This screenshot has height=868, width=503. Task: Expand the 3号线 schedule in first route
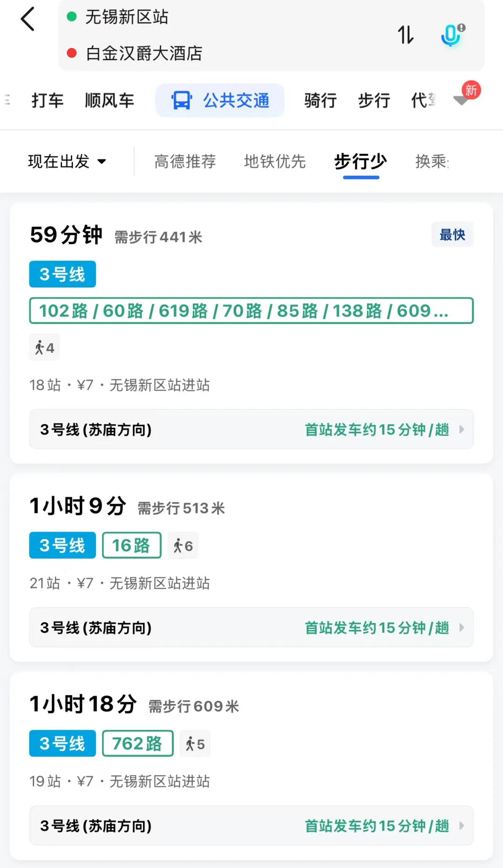click(x=251, y=429)
